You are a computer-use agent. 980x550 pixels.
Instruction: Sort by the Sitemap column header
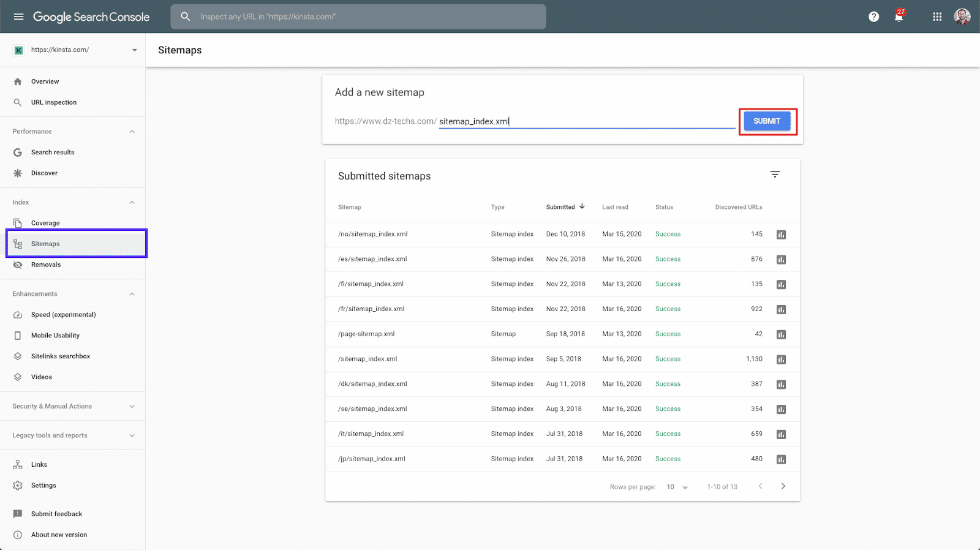[x=350, y=207]
